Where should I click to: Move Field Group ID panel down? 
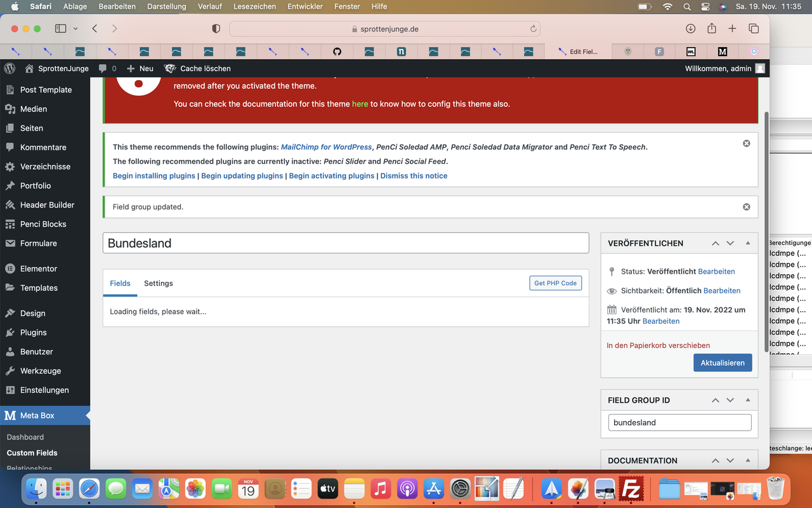[730, 400]
